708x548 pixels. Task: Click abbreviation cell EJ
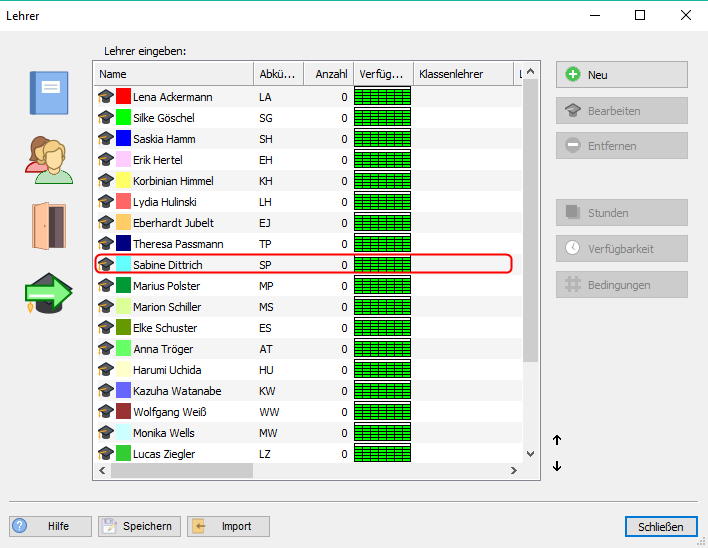coord(265,223)
